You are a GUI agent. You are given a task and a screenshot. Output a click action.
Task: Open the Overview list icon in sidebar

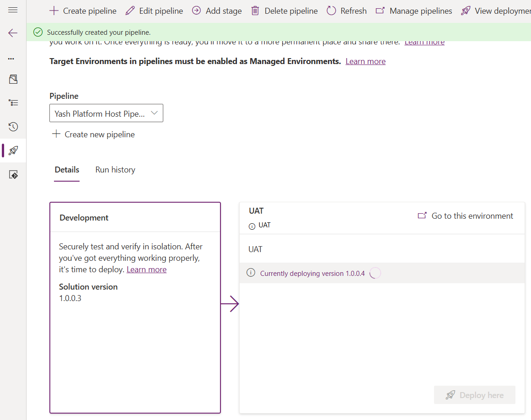click(13, 103)
